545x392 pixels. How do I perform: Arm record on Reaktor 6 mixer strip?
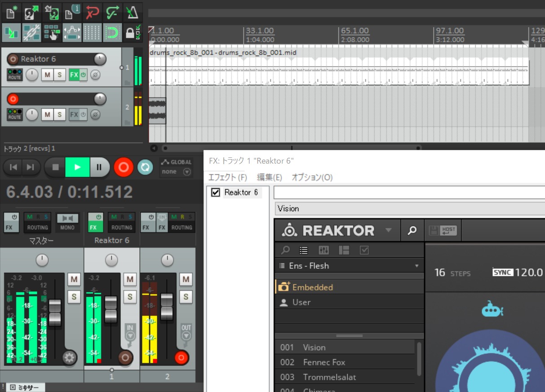[x=125, y=358]
